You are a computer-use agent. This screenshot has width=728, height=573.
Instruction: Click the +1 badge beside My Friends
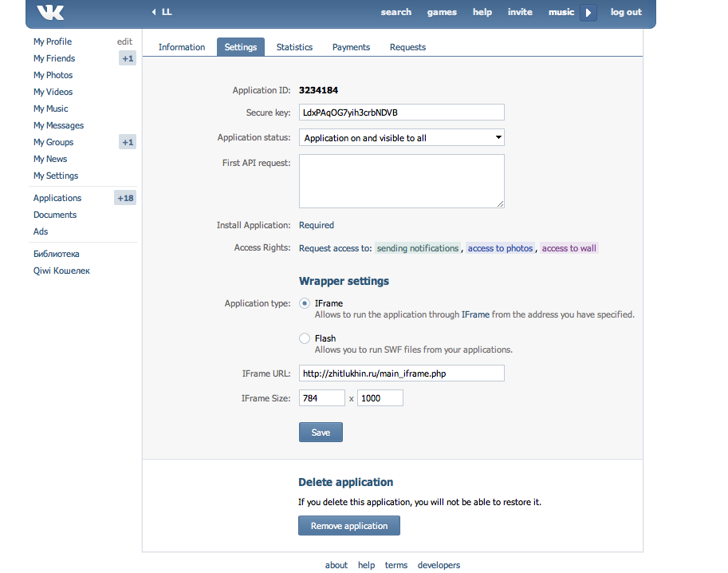128,58
